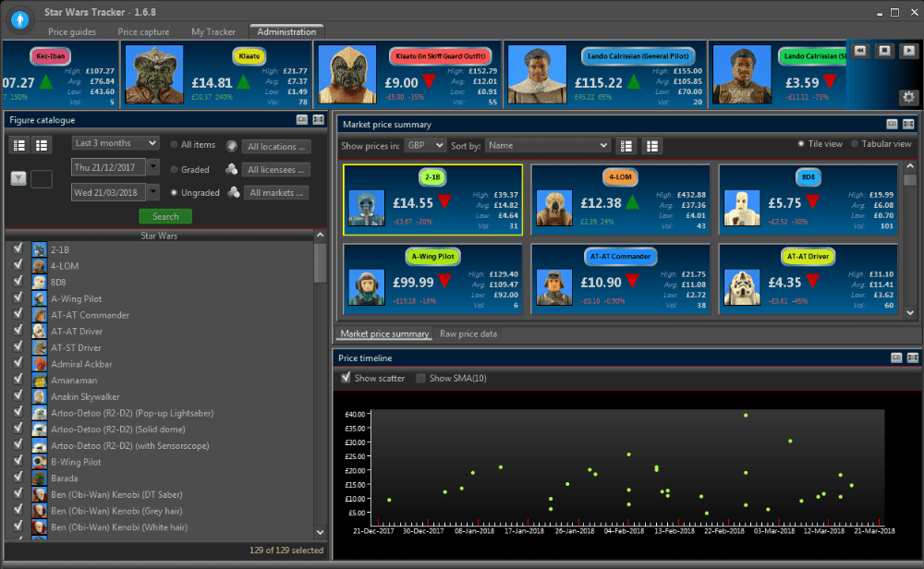
Task: Click the filter funnel icon in Figure catalogue
Action: pos(18,179)
